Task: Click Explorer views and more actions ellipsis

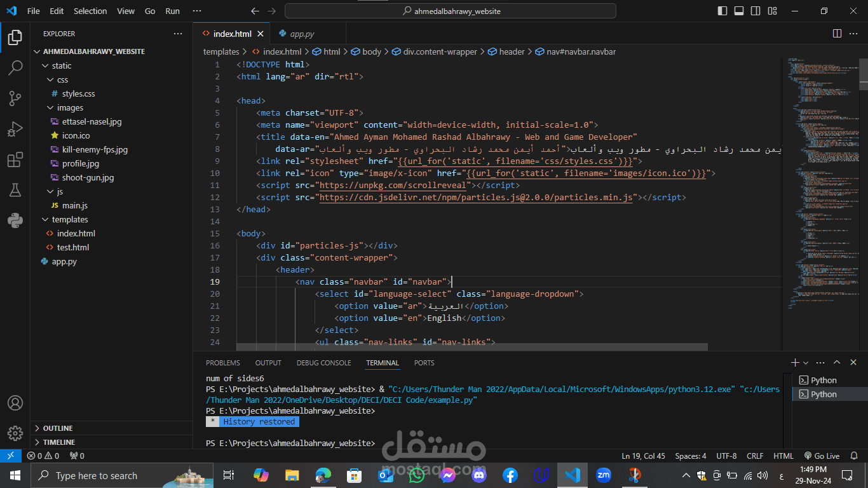Action: pyautogui.click(x=178, y=34)
